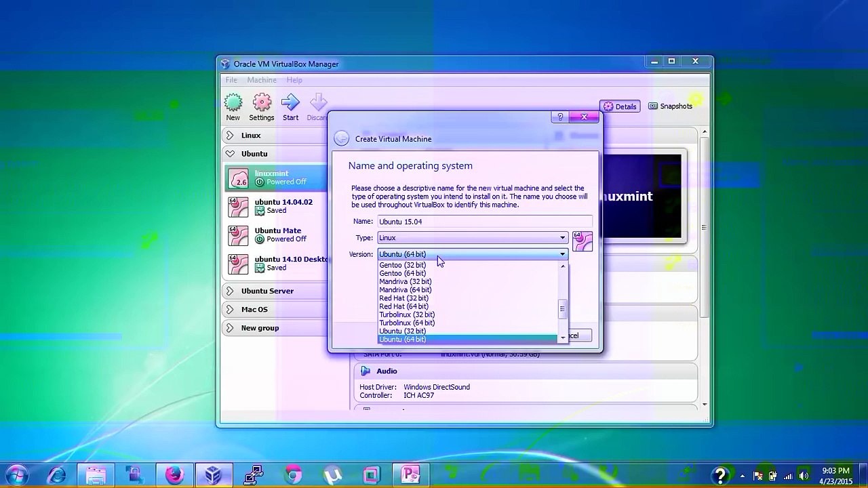The image size is (868, 488).
Task: Select the ubuntu 14.10 Desktop machine name
Action: pos(291,259)
